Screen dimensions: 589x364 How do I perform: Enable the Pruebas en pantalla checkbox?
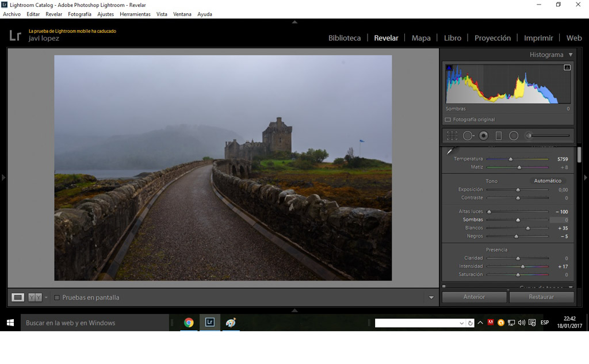pyautogui.click(x=57, y=297)
